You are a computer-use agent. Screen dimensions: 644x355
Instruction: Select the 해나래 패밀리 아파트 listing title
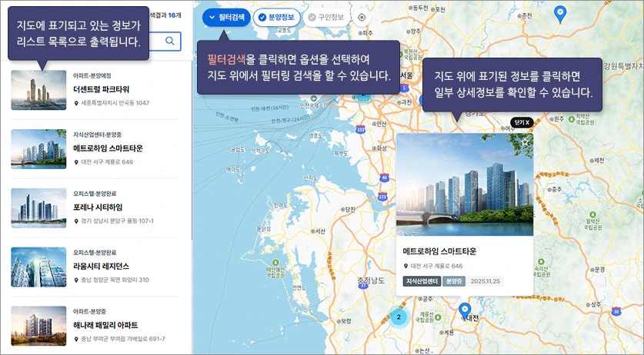pyautogui.click(x=105, y=326)
